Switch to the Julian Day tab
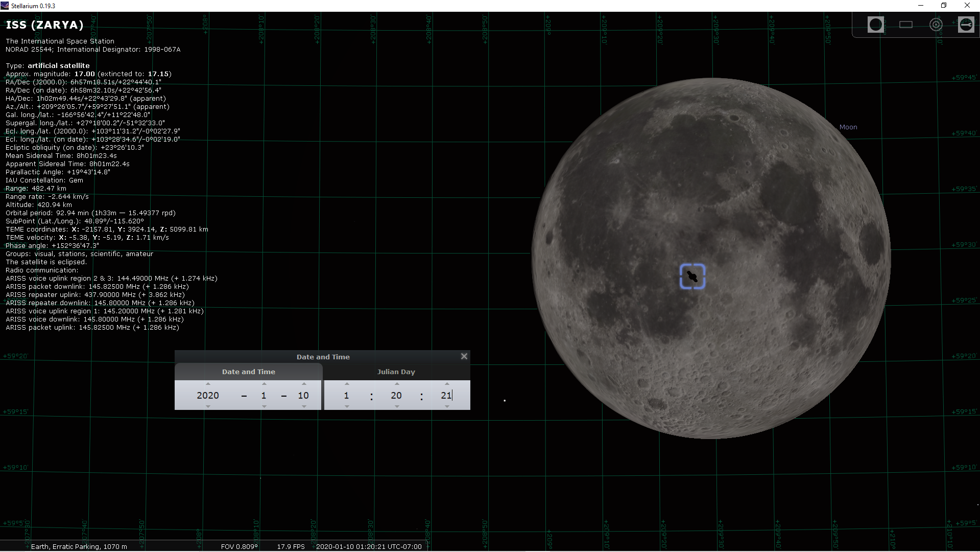 [x=396, y=372]
